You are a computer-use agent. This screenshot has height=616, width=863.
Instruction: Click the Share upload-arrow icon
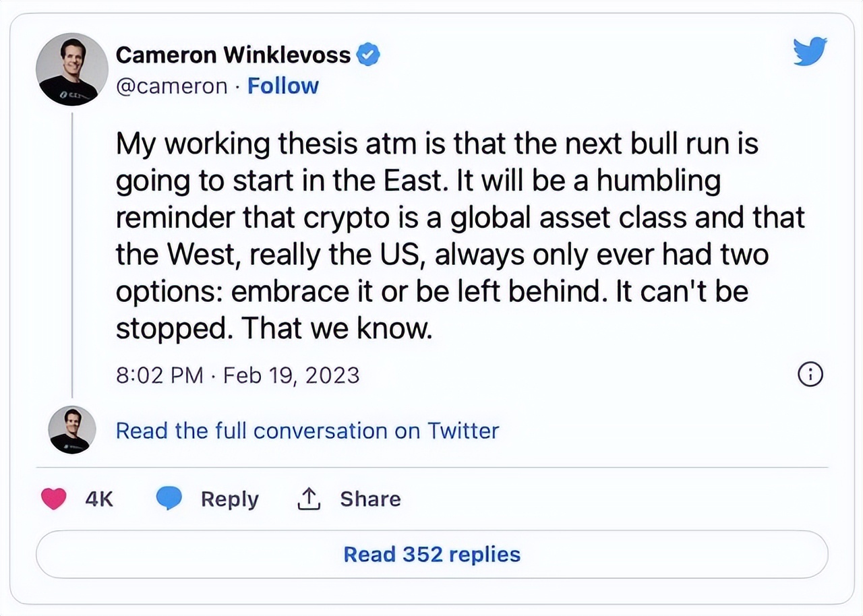coord(308,499)
